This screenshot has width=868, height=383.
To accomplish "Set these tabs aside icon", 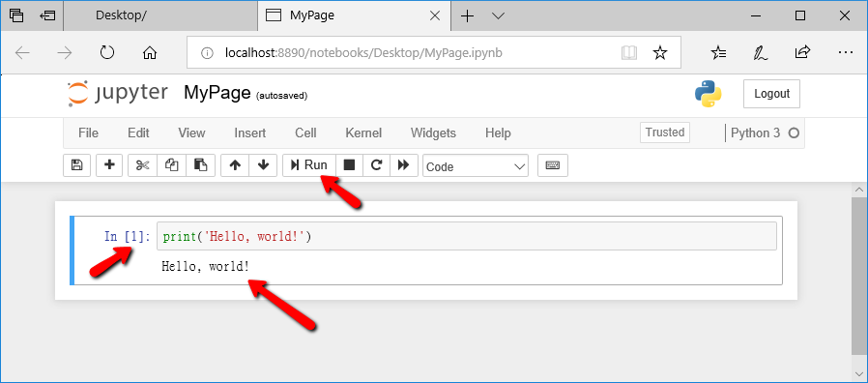I will coord(48,15).
